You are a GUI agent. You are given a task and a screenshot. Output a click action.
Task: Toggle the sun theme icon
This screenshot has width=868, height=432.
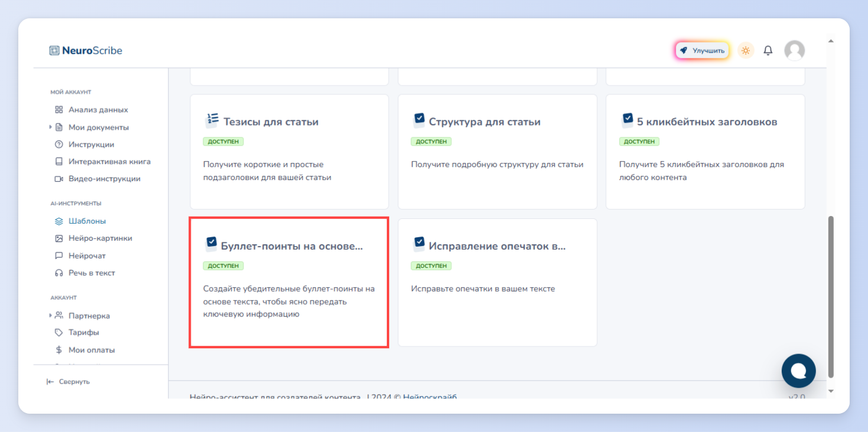(746, 51)
